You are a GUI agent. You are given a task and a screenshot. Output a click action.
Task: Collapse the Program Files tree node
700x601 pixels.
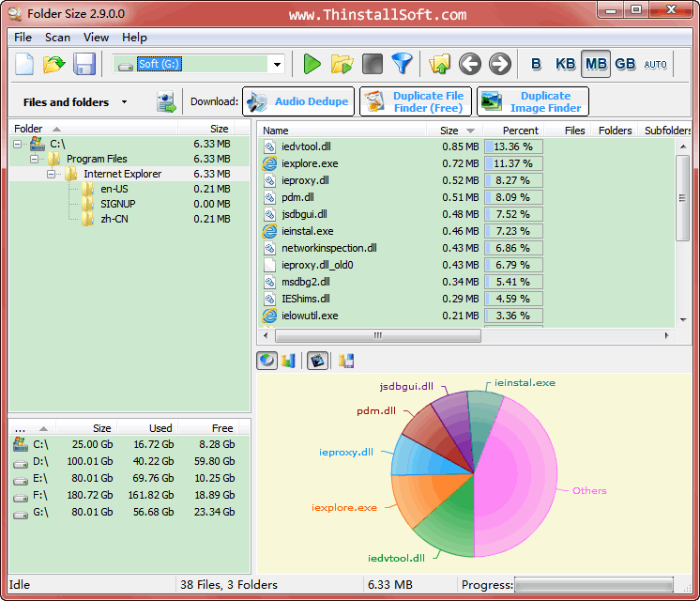(x=35, y=159)
